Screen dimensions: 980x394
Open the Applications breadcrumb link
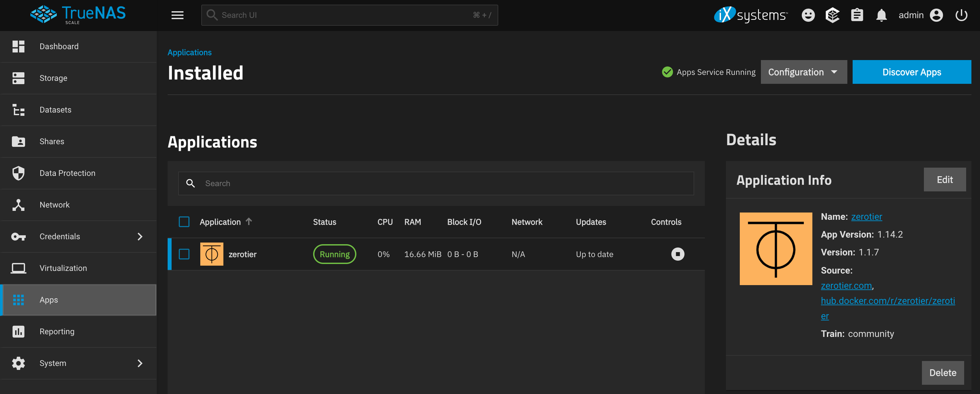coord(189,52)
